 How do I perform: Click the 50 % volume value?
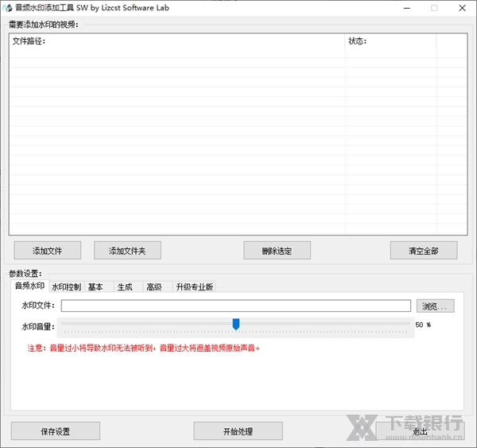(423, 325)
